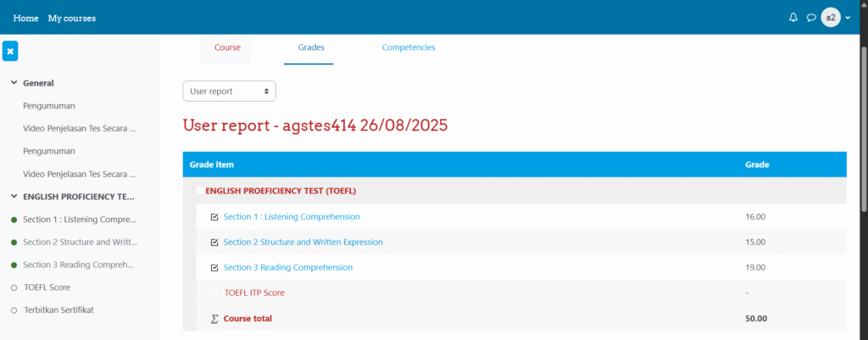This screenshot has width=868, height=340.
Task: Switch to the Course tab
Action: [227, 48]
